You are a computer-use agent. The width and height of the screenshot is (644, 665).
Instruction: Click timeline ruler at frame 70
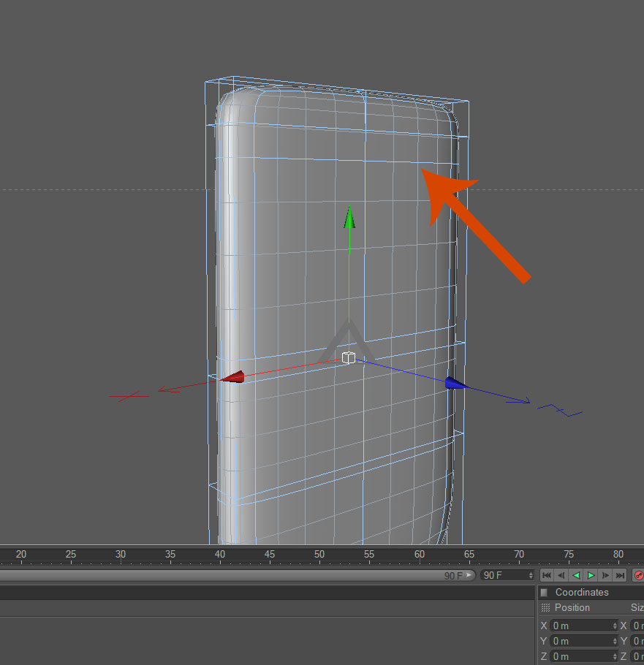pyautogui.click(x=519, y=555)
